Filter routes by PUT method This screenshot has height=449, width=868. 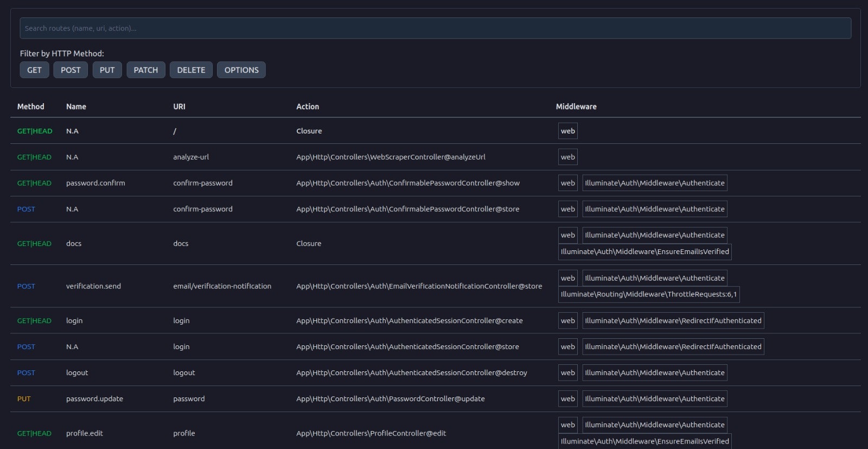pos(107,70)
